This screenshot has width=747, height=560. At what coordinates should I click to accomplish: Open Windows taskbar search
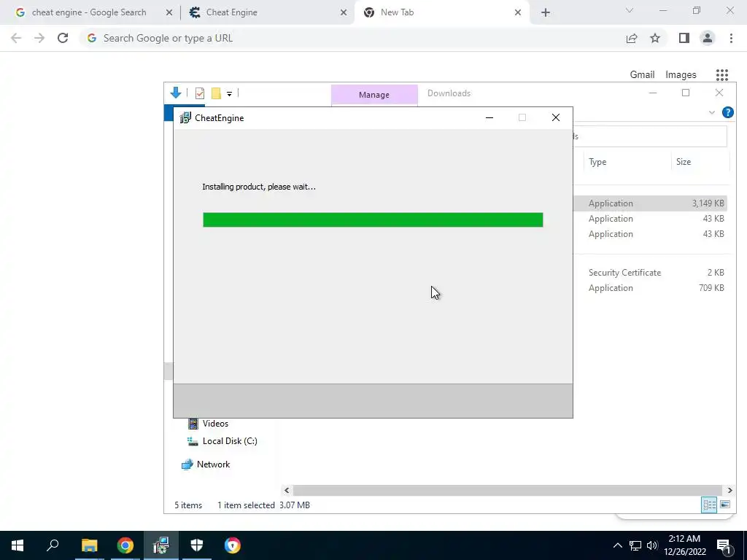click(53, 545)
